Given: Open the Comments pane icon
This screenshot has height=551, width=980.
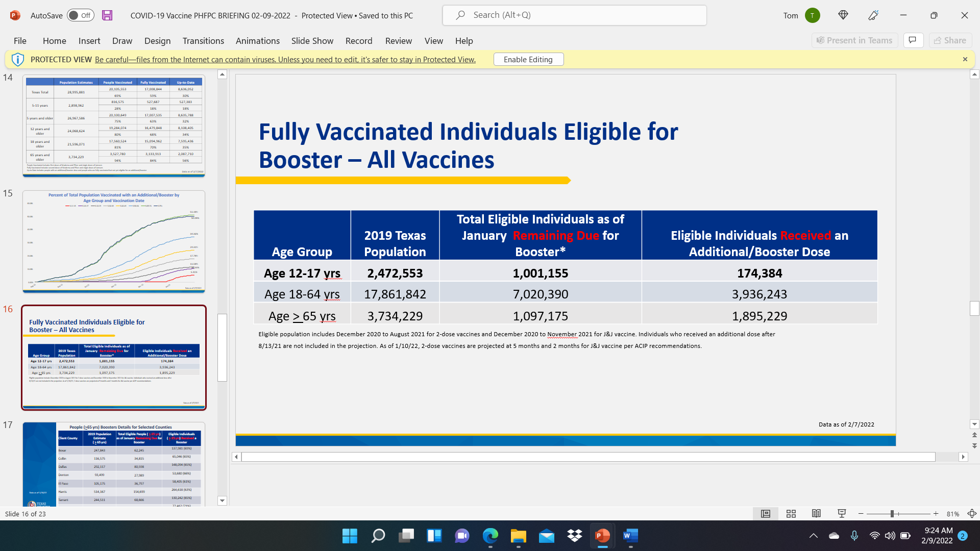Looking at the screenshot, I should pyautogui.click(x=913, y=40).
